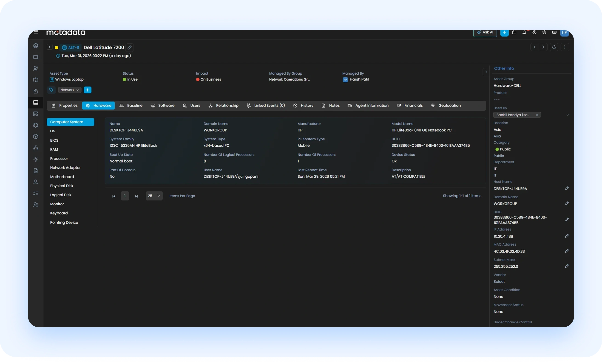The width and height of the screenshot is (602, 364).
Task: Click the Ask AI button
Action: 485,33
